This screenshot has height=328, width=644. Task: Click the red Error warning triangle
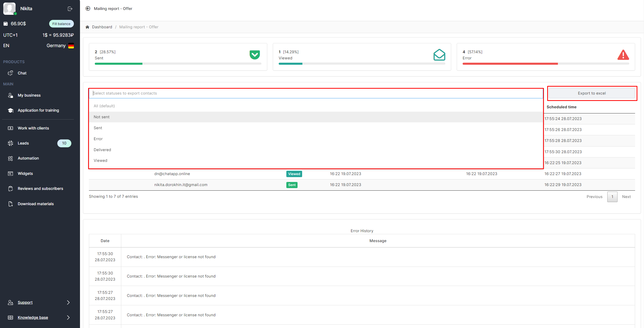click(x=623, y=55)
